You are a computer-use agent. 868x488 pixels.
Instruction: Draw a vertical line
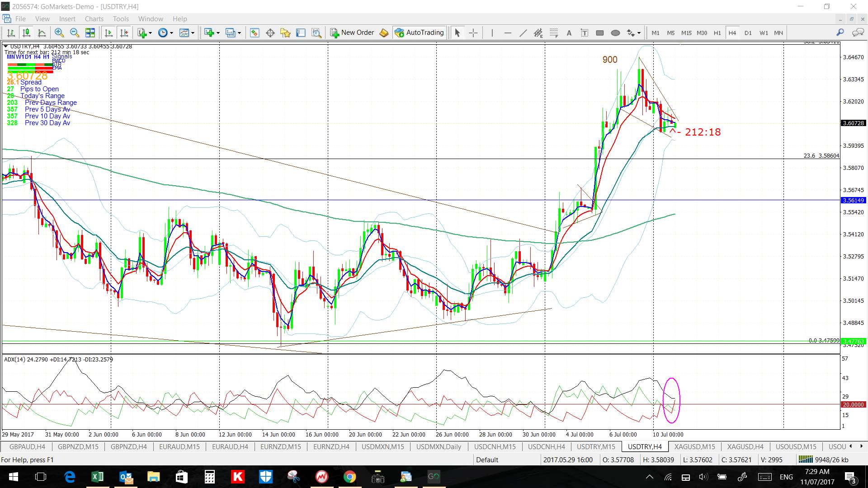[x=492, y=33]
